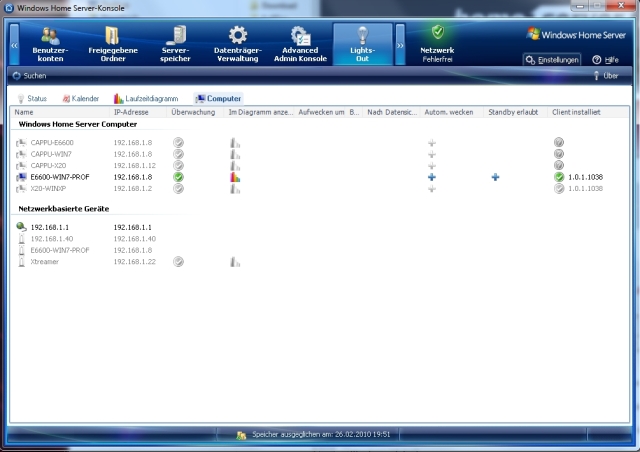Sort by the IP-Adresse column header
The image size is (640, 452).
[x=138, y=112]
